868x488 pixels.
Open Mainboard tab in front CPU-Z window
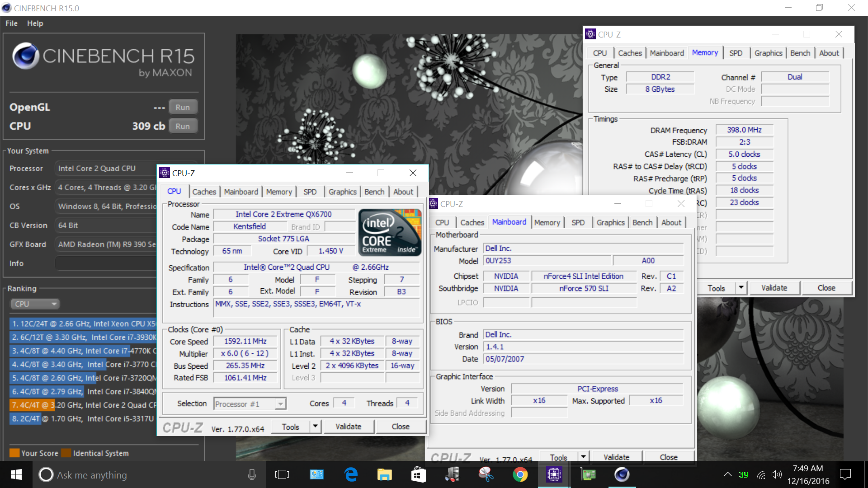[x=241, y=192]
